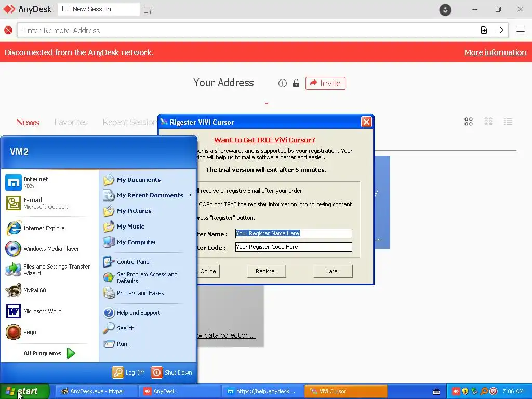Open Want to Get FREE ViVi Cursor link
Screen dimensions: 532x399
pos(264,140)
